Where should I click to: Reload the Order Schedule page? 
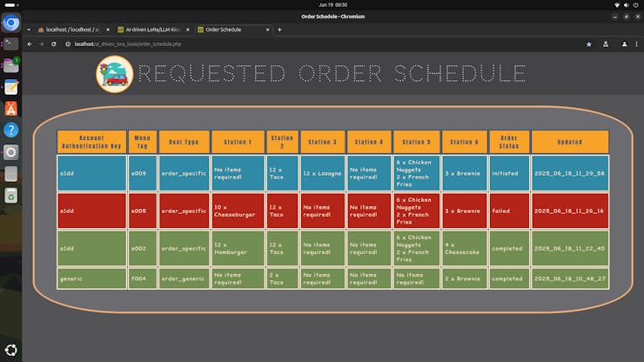click(54, 44)
